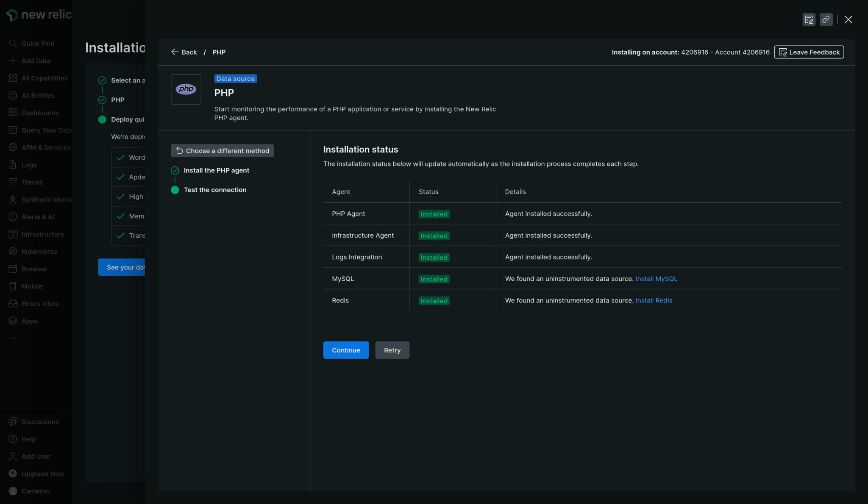Screen dimensions: 868x504
Task: Open the Logs sidebar icon
Action: coord(12,165)
